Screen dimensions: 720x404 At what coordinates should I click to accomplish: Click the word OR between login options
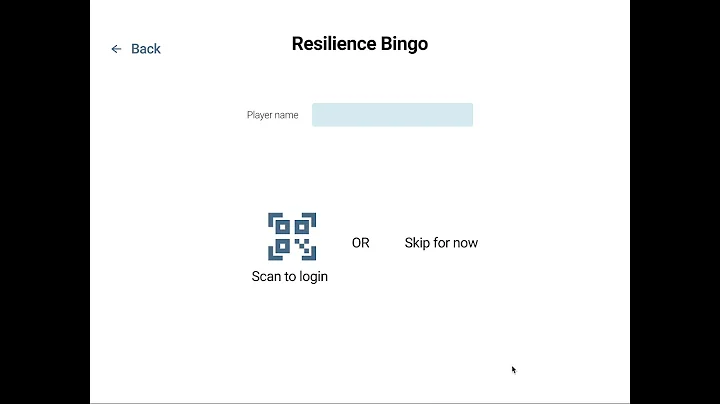[360, 243]
